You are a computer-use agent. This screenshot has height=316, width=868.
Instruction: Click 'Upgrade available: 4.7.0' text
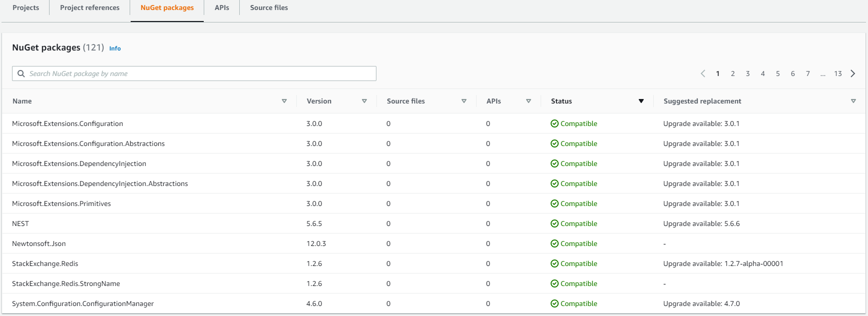click(701, 303)
